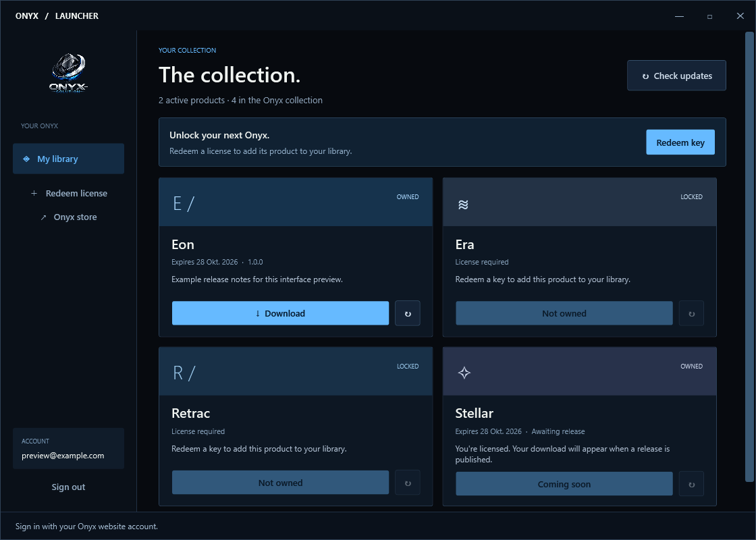Click the Eon product title
756x540 pixels.
click(183, 244)
